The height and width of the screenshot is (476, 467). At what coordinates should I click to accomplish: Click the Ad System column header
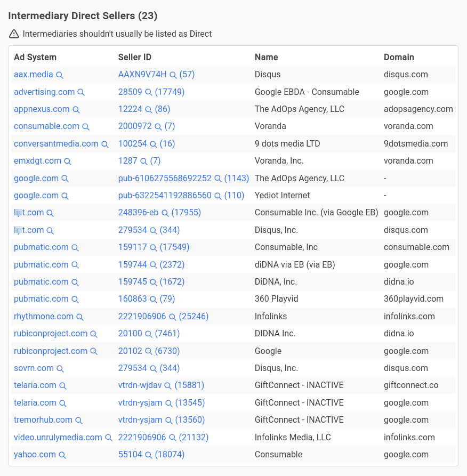pyautogui.click(x=35, y=58)
